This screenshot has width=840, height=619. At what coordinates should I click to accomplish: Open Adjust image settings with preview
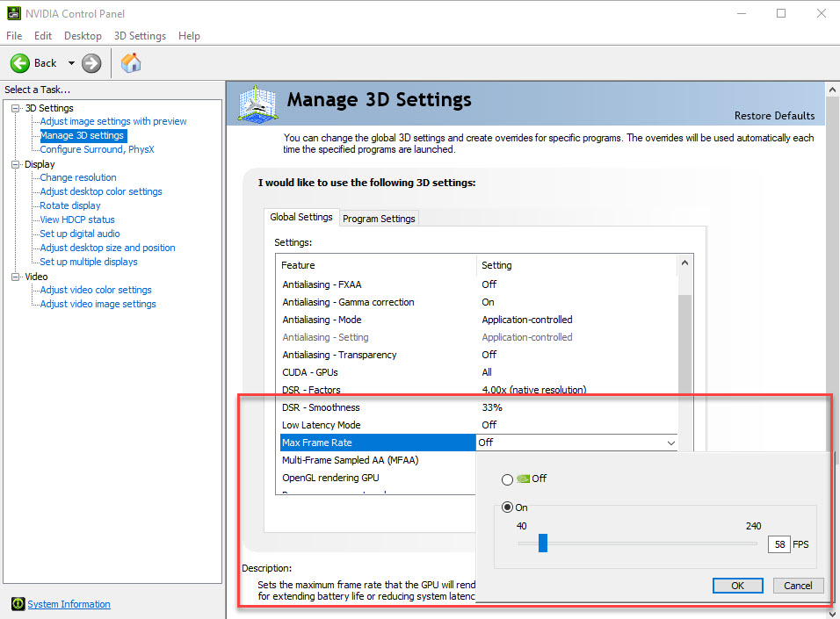pyautogui.click(x=113, y=121)
